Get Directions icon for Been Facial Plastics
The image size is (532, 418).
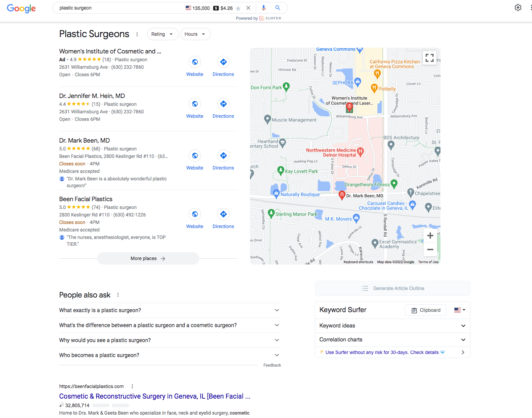(223, 214)
